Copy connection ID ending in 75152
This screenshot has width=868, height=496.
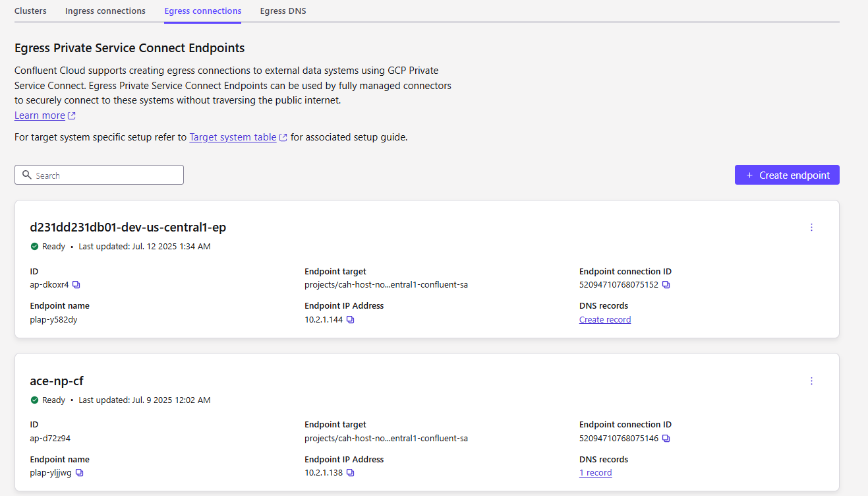pos(666,285)
